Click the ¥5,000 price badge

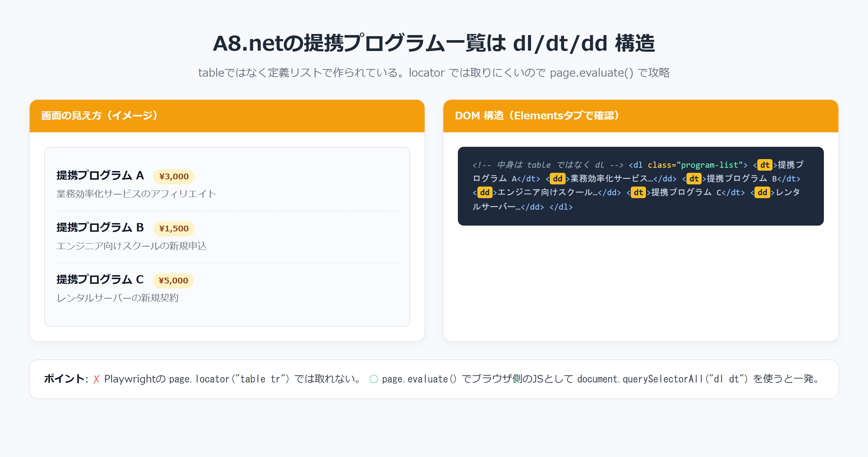point(173,281)
